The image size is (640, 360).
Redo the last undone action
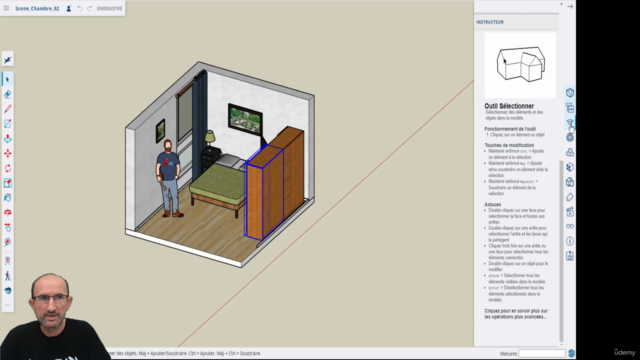89,8
